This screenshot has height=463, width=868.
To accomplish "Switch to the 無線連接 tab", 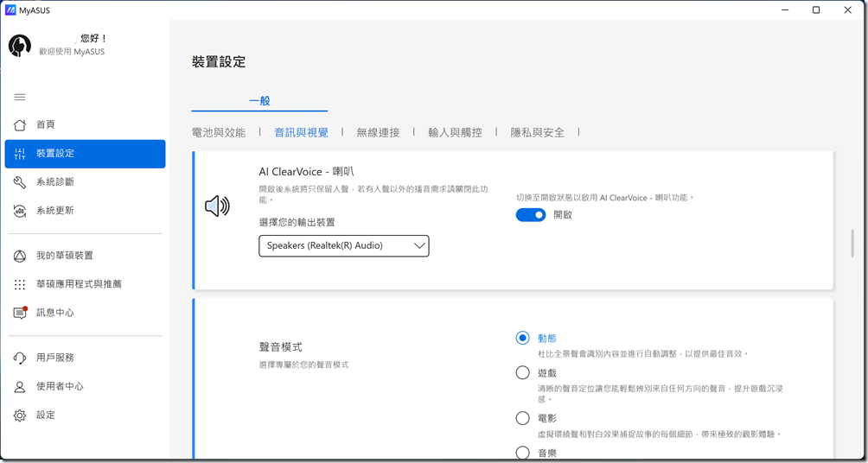I will click(378, 133).
